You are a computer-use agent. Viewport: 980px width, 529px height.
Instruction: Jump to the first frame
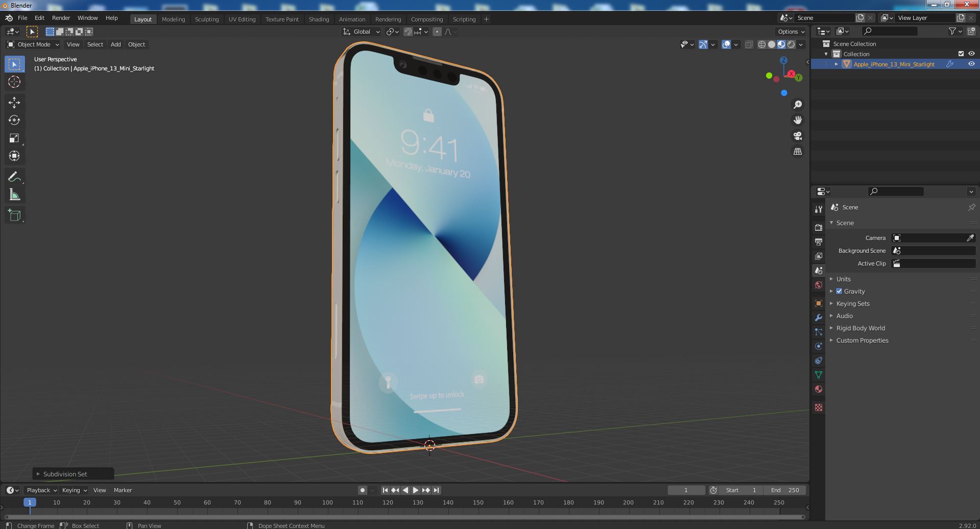pyautogui.click(x=385, y=490)
